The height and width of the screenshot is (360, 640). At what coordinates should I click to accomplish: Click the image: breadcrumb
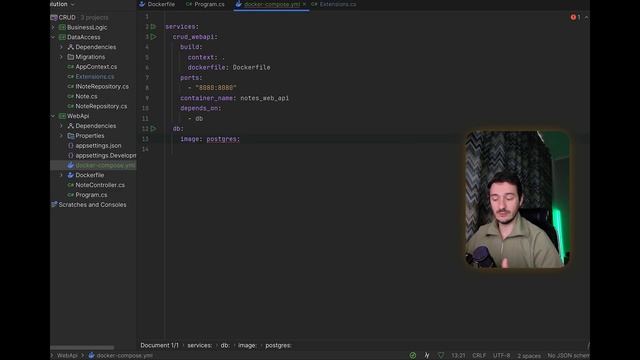(247, 345)
